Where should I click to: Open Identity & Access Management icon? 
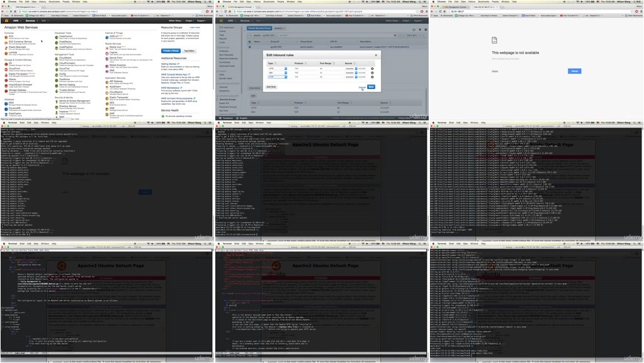click(57, 101)
